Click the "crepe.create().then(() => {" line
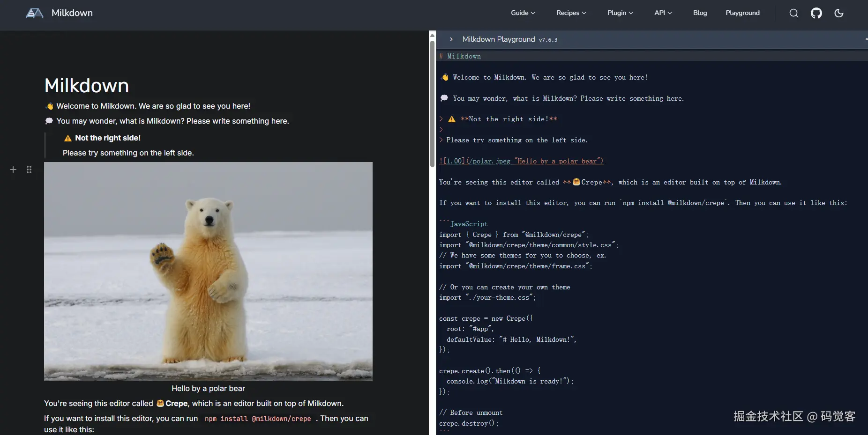This screenshot has width=868, height=435. (490, 371)
